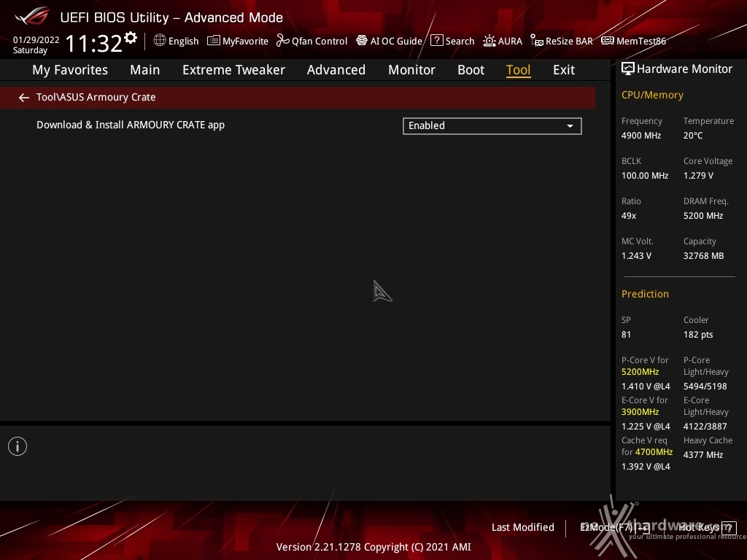The height and width of the screenshot is (560, 747).
Task: Toggle ReSize BAR icon
Action: click(537, 41)
